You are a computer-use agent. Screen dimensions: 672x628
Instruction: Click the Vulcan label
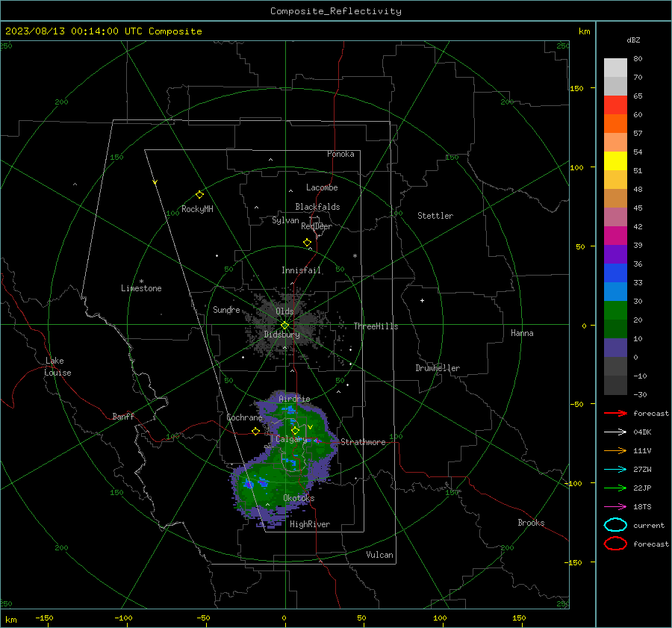[x=379, y=555]
